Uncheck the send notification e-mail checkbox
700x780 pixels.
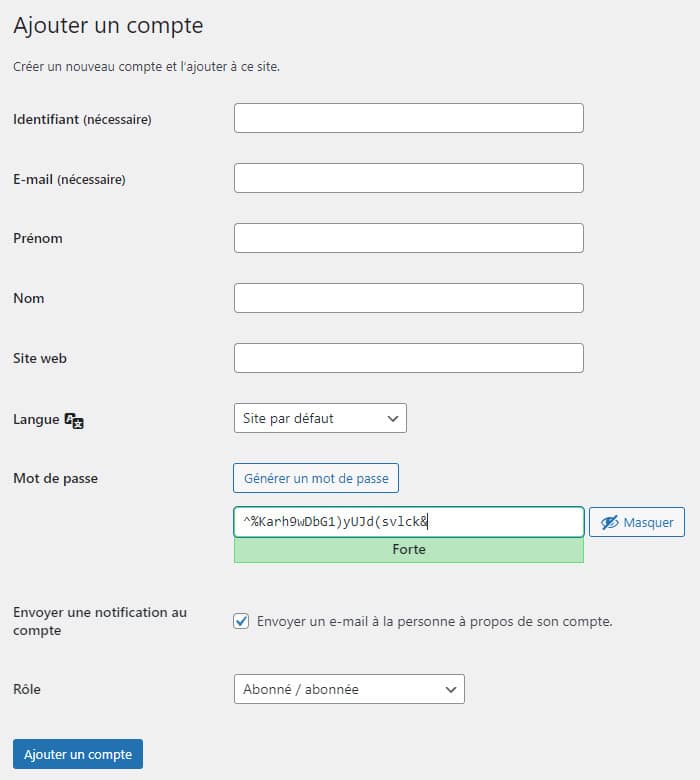(241, 621)
